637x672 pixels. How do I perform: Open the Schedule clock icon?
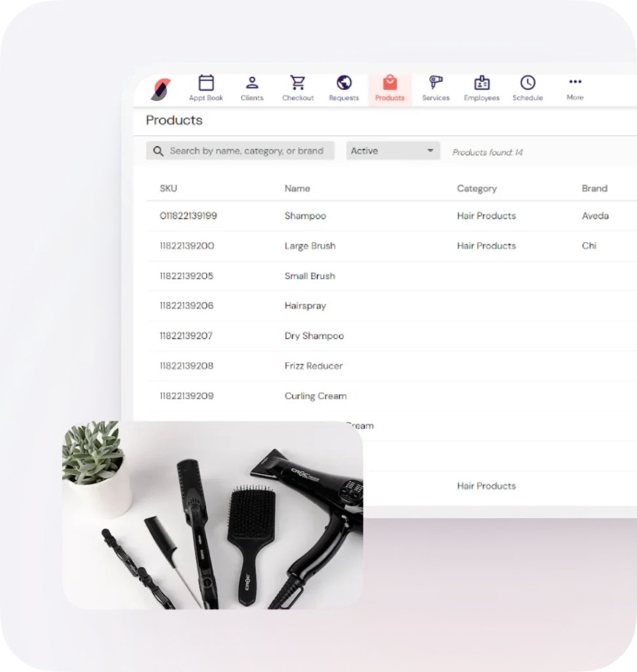(527, 83)
